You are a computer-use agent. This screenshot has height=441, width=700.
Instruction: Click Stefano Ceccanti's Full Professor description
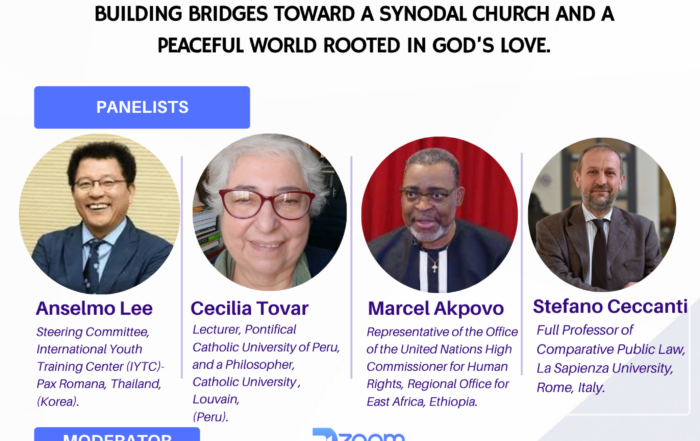611,358
